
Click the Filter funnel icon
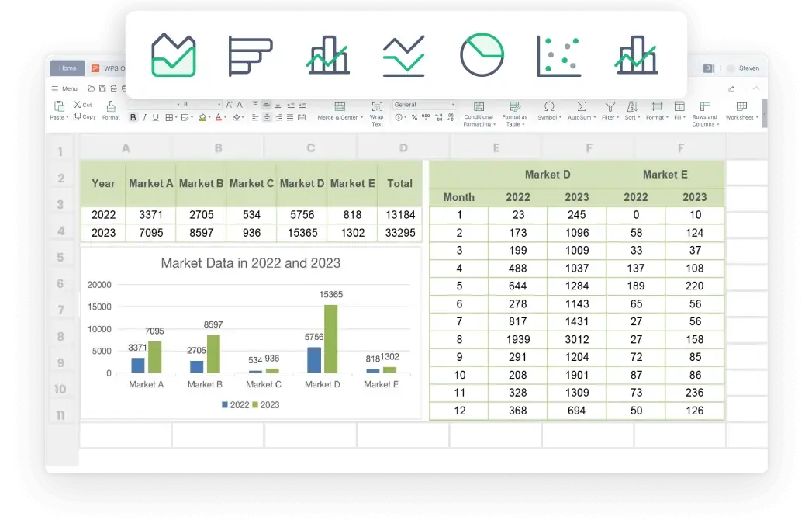(x=610, y=106)
